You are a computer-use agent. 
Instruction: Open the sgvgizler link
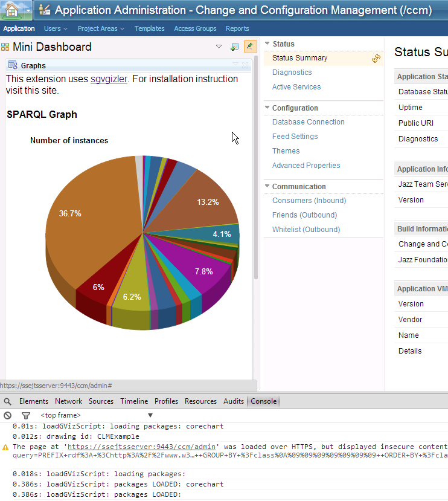[109, 79]
